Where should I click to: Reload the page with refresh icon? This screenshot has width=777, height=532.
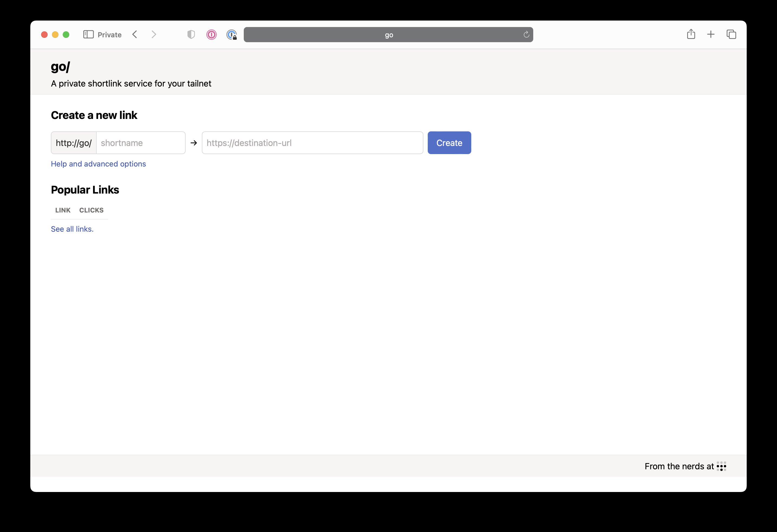pyautogui.click(x=526, y=34)
